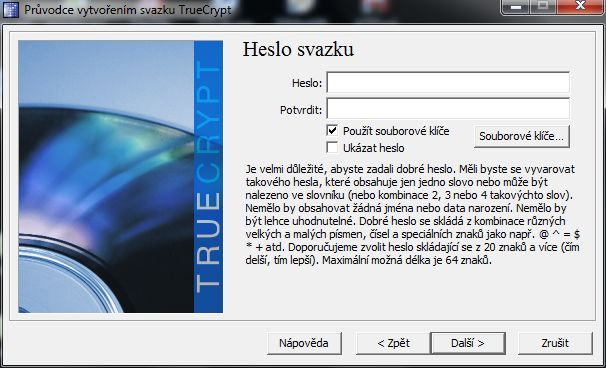This screenshot has height=368, width=606.
Task: Uncheck the Použít souborové klíče checkbox
Action: (x=332, y=131)
